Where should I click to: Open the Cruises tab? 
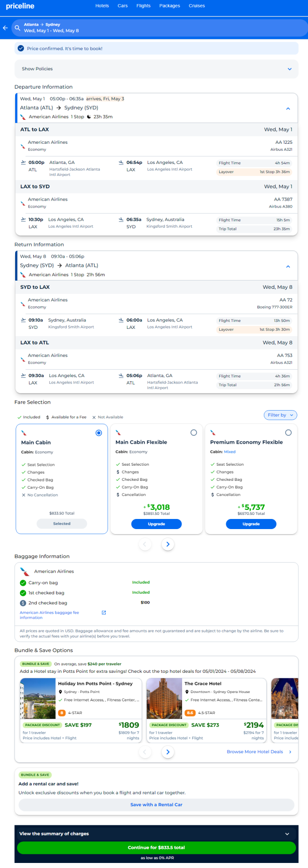pos(197,6)
